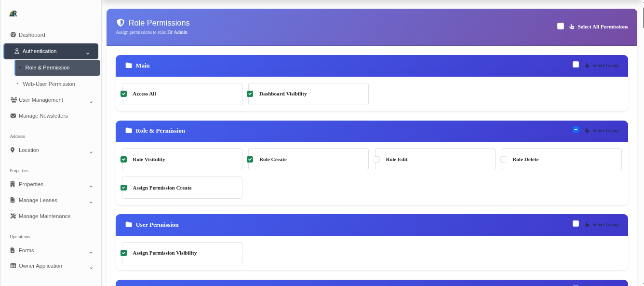Click the Properties building icon
644x286 pixels.
click(13, 184)
